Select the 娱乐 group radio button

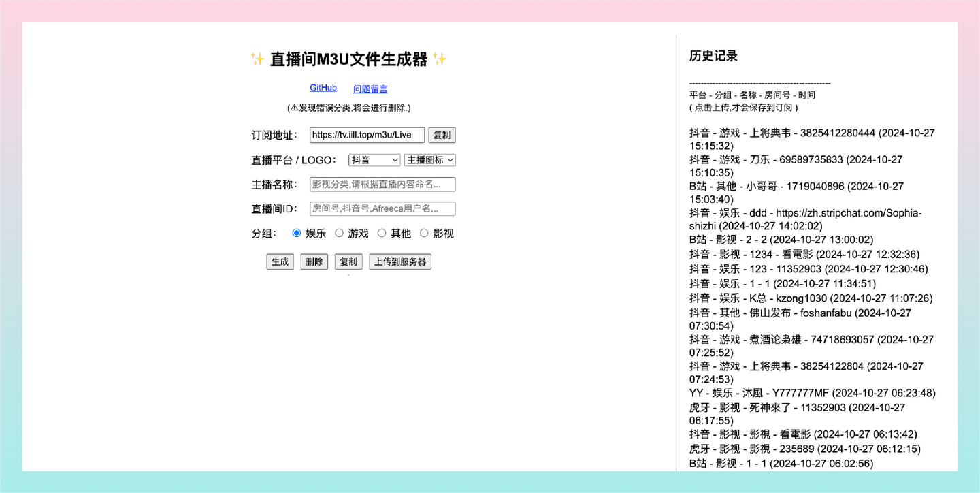[x=296, y=233]
